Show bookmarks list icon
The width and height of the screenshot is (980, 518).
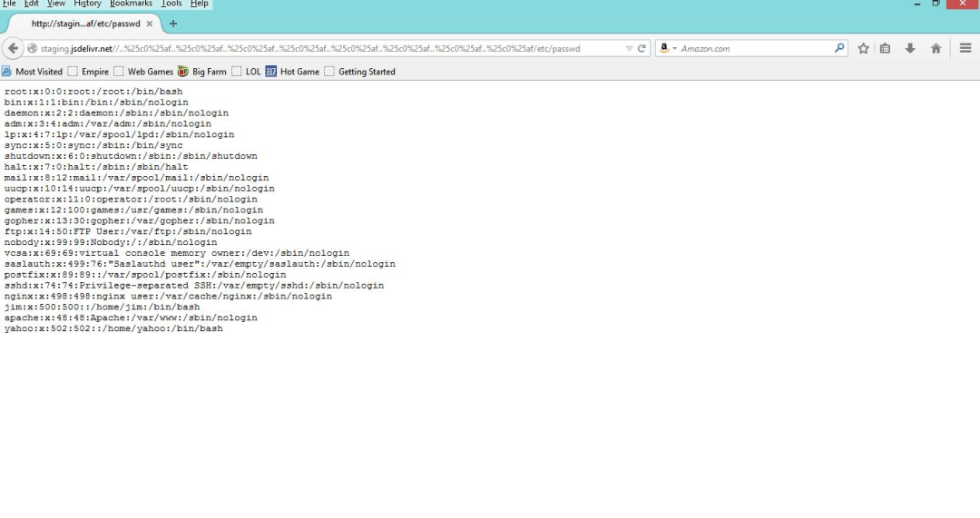click(x=885, y=48)
